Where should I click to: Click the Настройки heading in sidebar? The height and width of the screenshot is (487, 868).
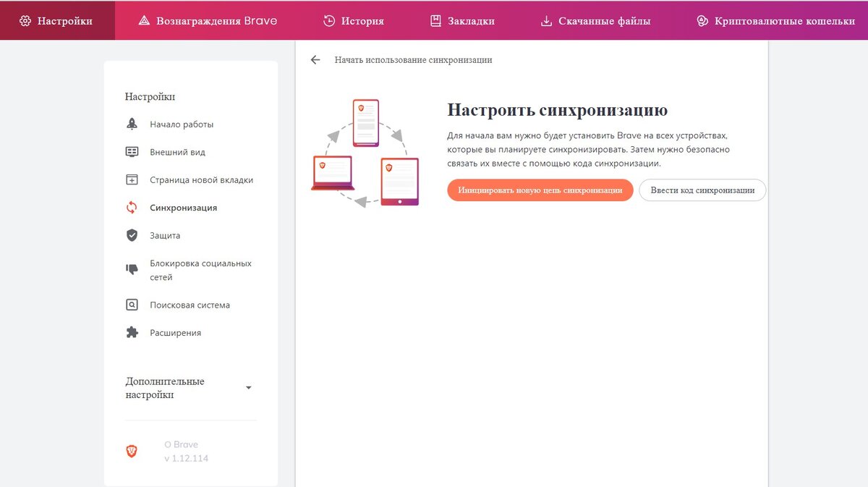click(x=150, y=96)
